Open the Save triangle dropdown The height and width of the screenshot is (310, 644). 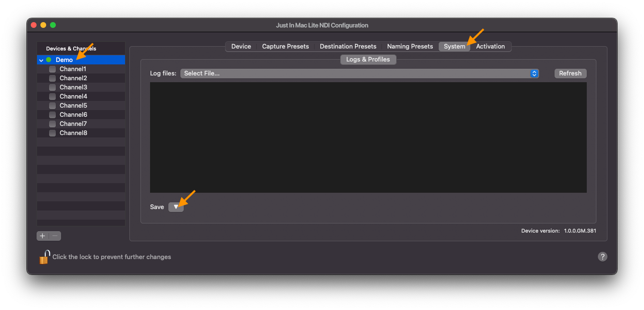point(176,207)
